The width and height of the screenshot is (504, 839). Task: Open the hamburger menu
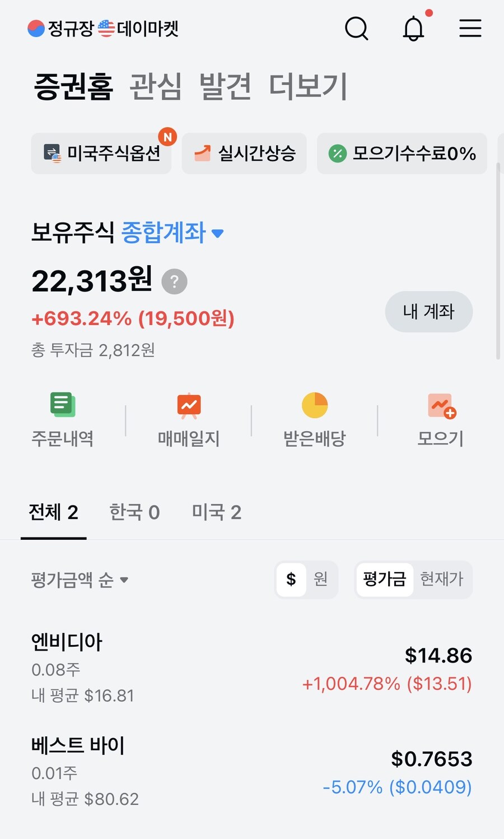(x=470, y=28)
